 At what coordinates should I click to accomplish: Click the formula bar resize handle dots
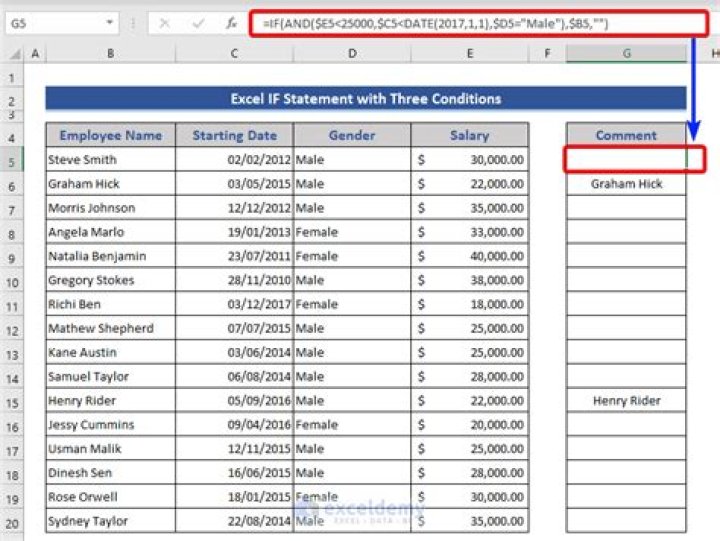(133, 23)
